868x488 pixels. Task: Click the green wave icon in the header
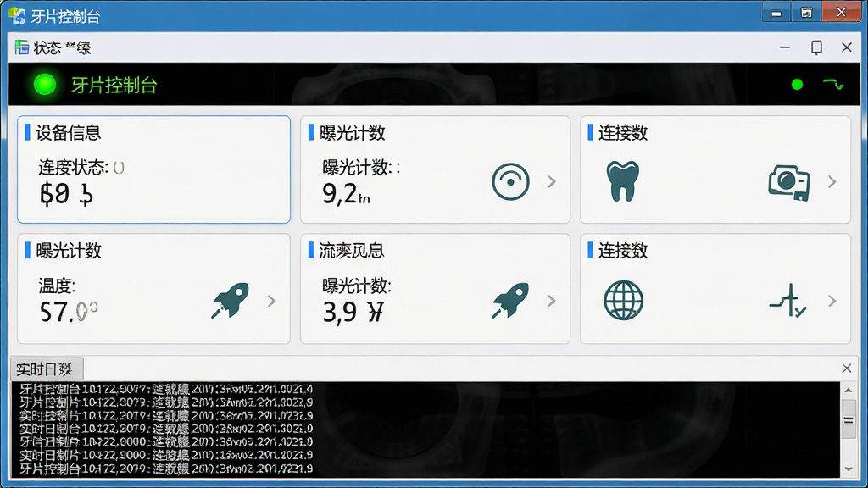click(833, 85)
